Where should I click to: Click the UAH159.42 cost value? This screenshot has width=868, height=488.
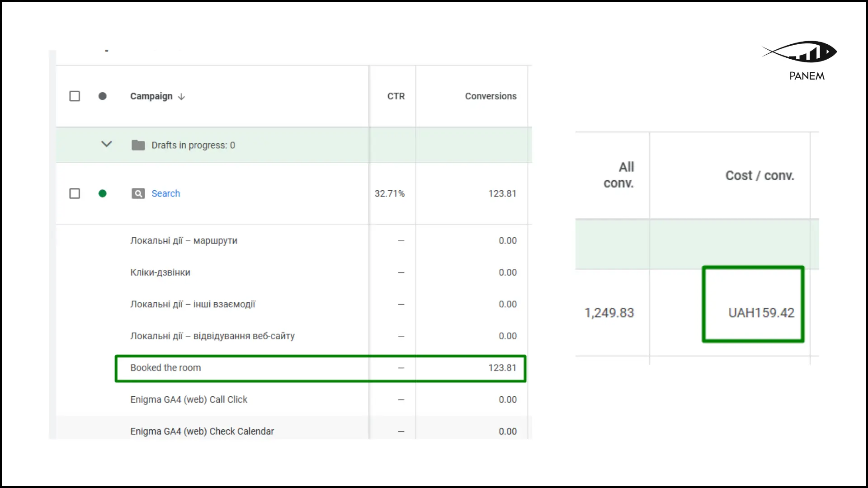point(761,313)
